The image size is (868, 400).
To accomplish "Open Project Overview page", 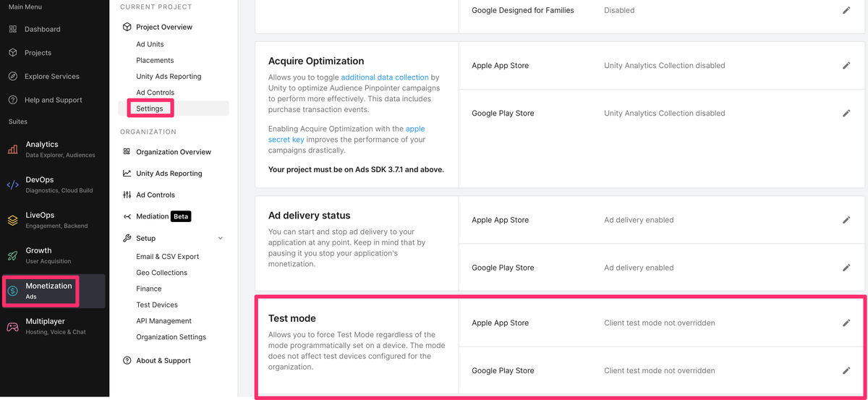I will point(164,27).
